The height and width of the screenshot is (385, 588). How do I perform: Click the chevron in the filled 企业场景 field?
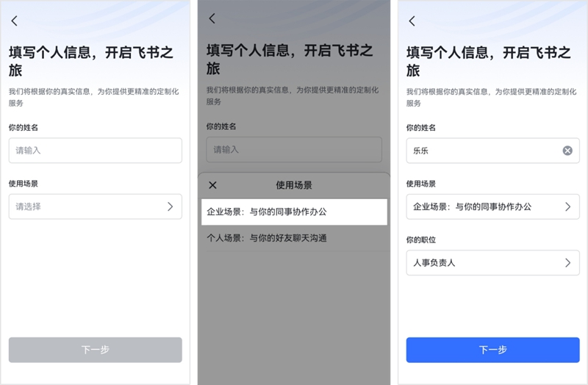click(x=567, y=206)
